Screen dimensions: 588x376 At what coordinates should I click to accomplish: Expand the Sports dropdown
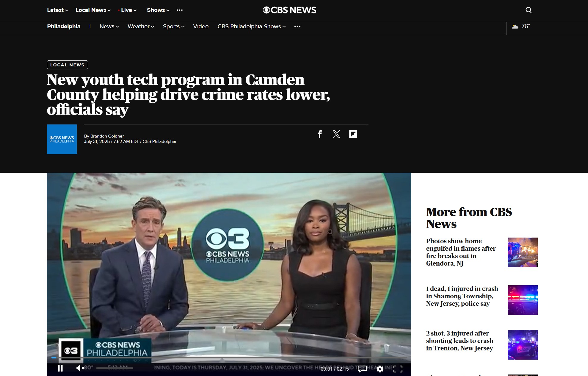[x=174, y=26]
